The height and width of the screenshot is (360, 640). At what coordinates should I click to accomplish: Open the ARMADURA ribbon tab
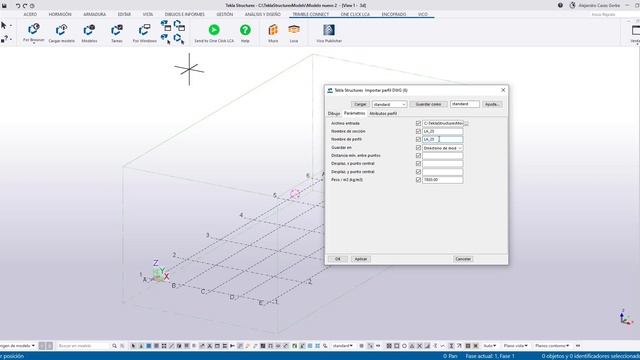coord(95,14)
